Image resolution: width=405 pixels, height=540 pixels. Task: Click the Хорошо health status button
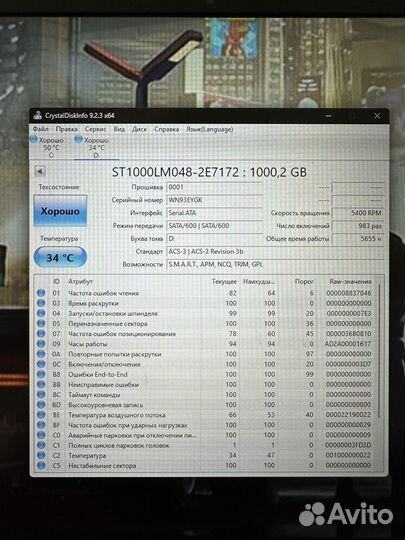(60, 211)
